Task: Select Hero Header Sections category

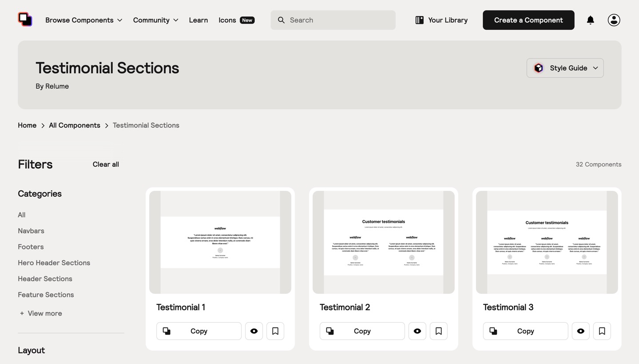Action: pyautogui.click(x=54, y=263)
